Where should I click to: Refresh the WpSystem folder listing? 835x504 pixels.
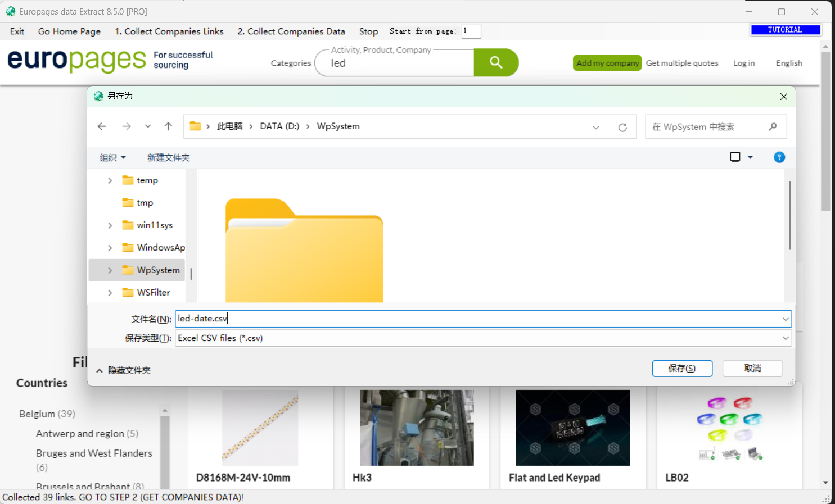[622, 128]
